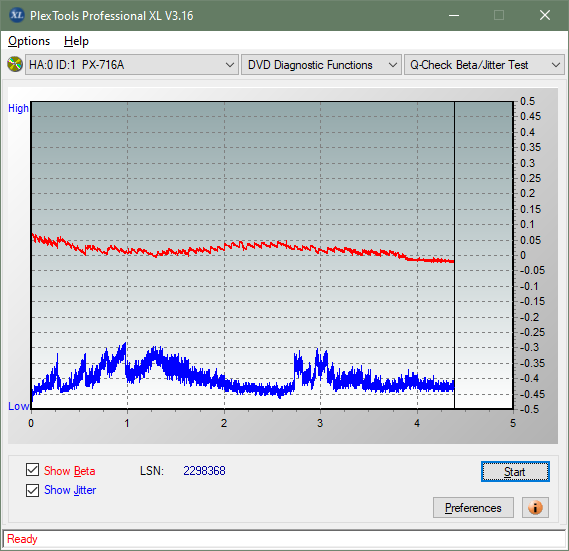The image size is (569, 551).
Task: Open the Preferences dialog
Action: click(x=473, y=507)
